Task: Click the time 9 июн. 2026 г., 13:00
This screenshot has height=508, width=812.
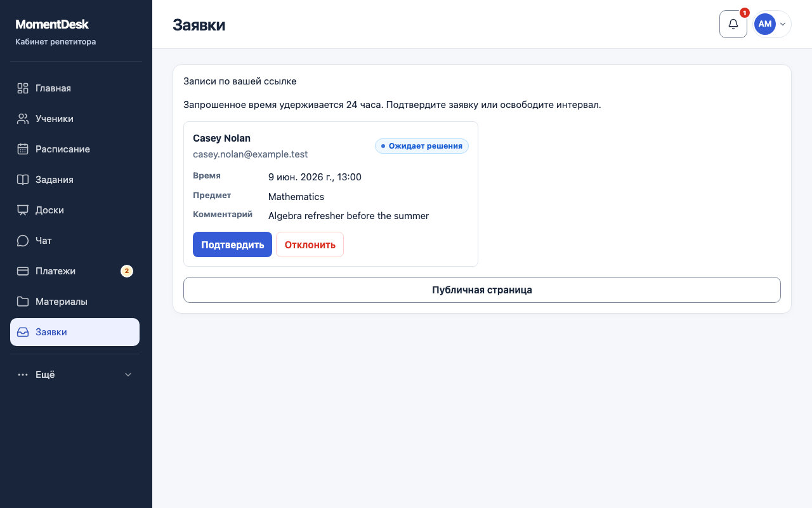Action: tap(315, 177)
